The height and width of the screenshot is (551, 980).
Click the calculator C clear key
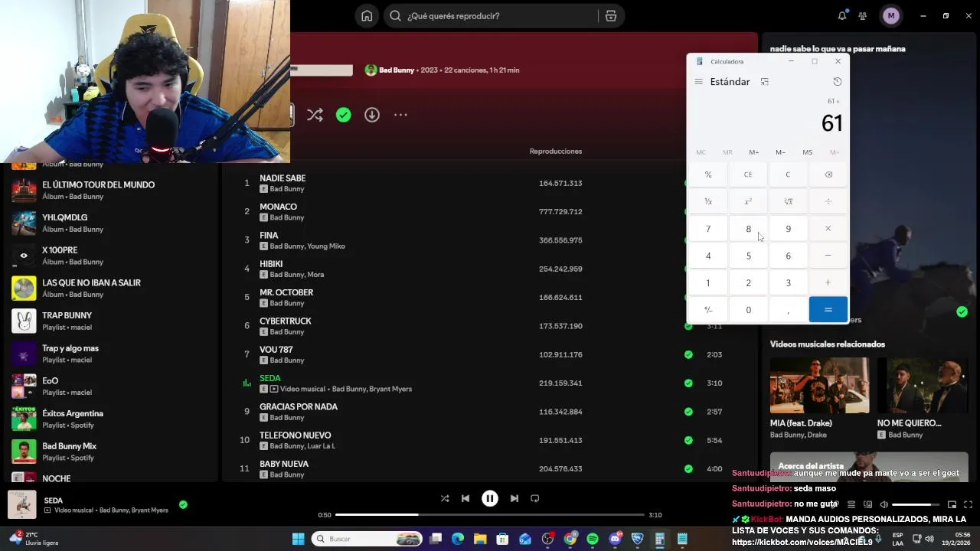788,174
